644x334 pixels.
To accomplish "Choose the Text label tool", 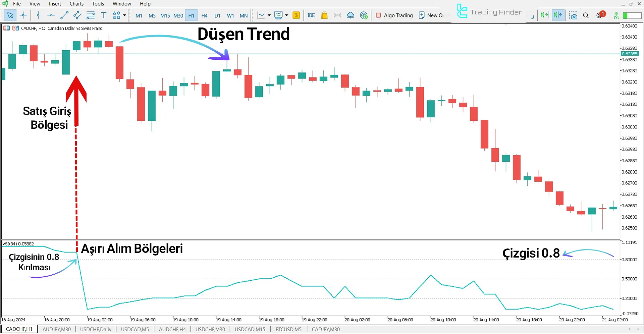I will (103, 15).
